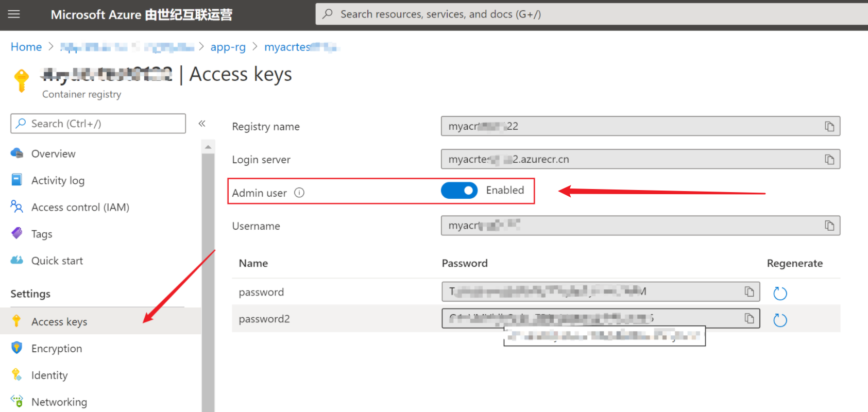The height and width of the screenshot is (412, 868).
Task: Open the portal hamburger menu
Action: pyautogui.click(x=14, y=14)
